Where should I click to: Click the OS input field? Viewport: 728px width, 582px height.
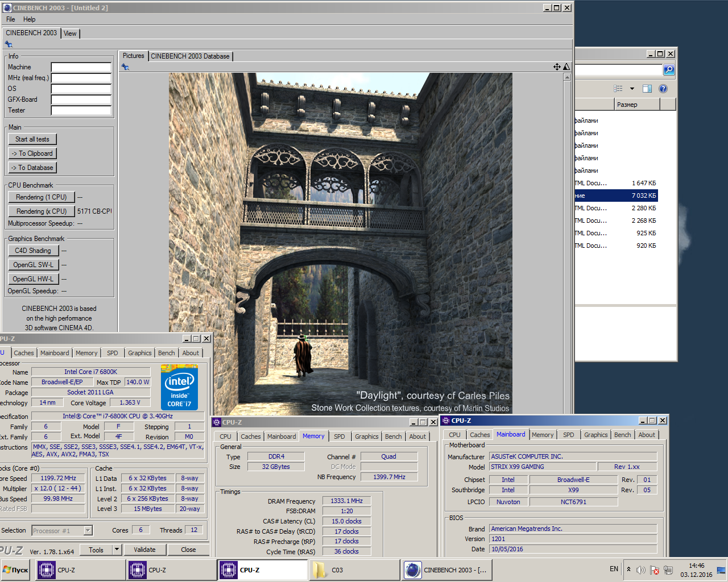(x=81, y=89)
